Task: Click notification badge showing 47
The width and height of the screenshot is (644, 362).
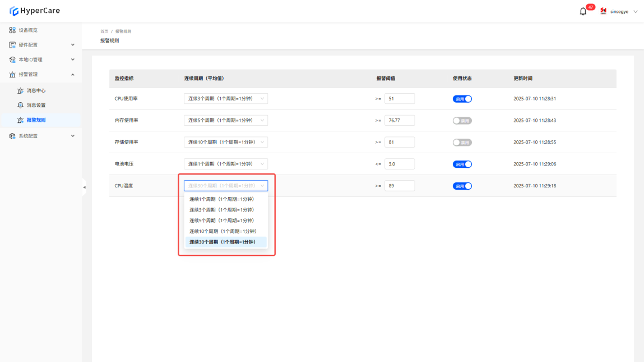Action: [x=591, y=7]
